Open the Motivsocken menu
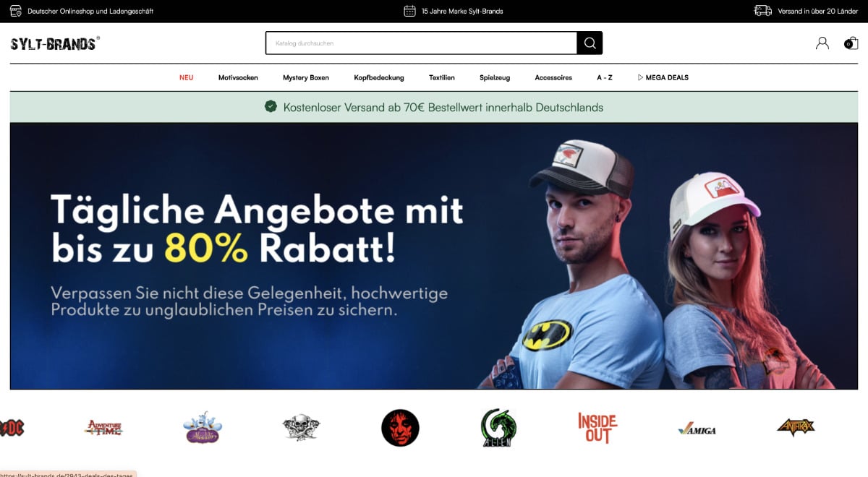The width and height of the screenshot is (868, 477). pos(238,77)
